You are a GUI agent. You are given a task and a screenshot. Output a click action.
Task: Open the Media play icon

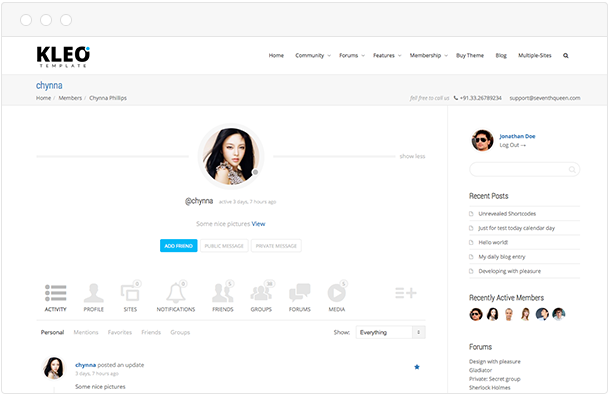[337, 292]
